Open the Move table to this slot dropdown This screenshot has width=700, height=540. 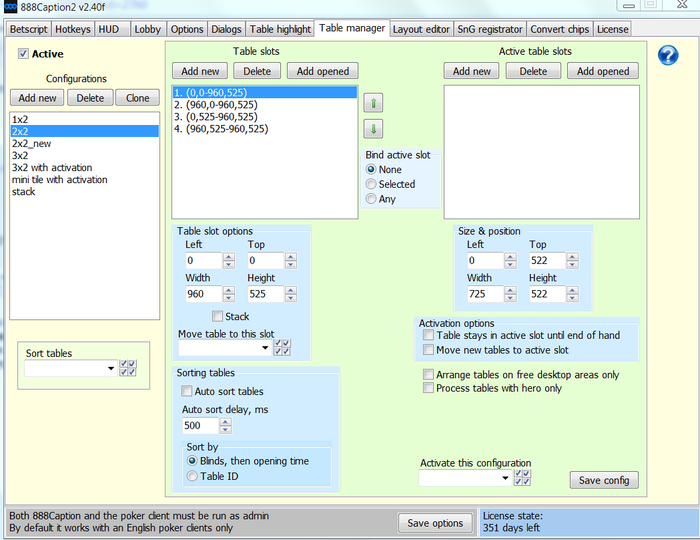click(x=265, y=348)
